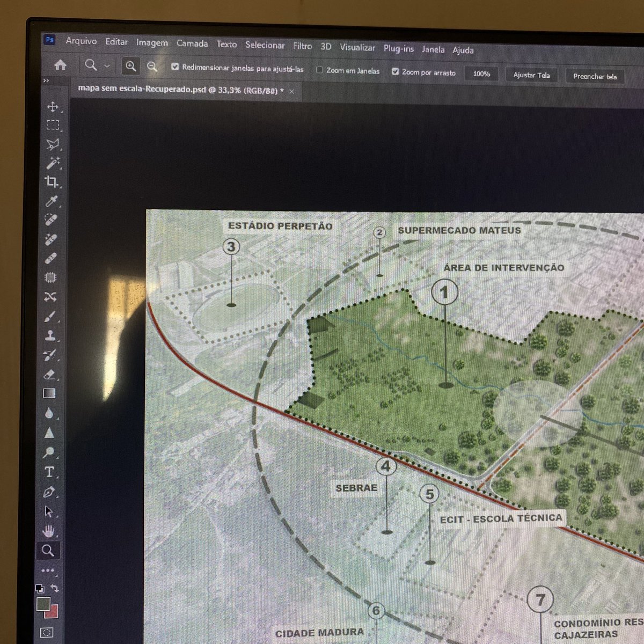Click the SUPERMECADO MATEUS label on canvas
The width and height of the screenshot is (644, 644).
[x=459, y=230]
